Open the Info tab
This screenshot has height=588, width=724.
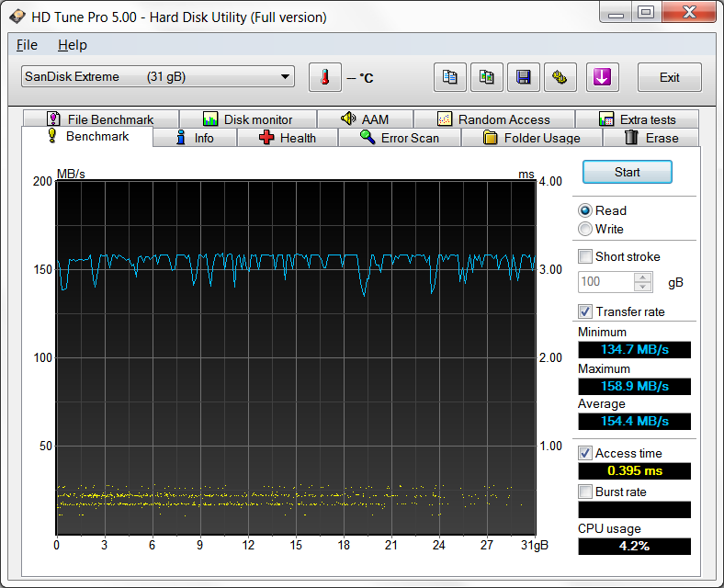195,138
